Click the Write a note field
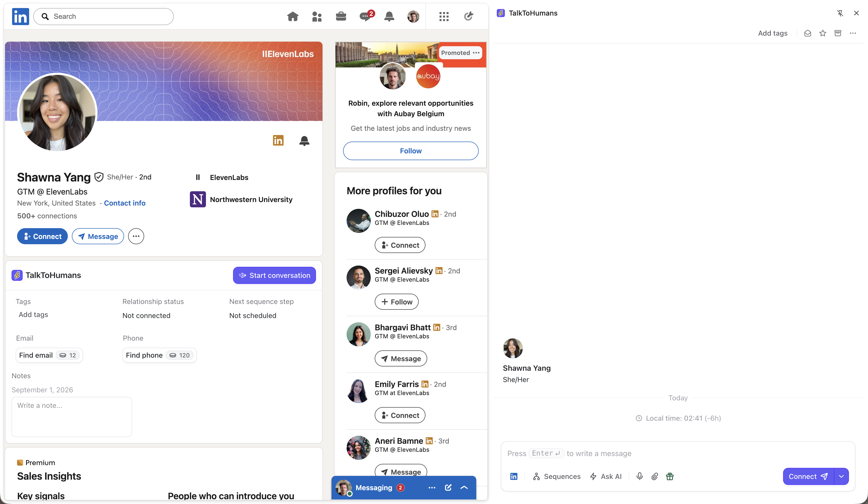Viewport: 868px width, 504px height. point(72,417)
